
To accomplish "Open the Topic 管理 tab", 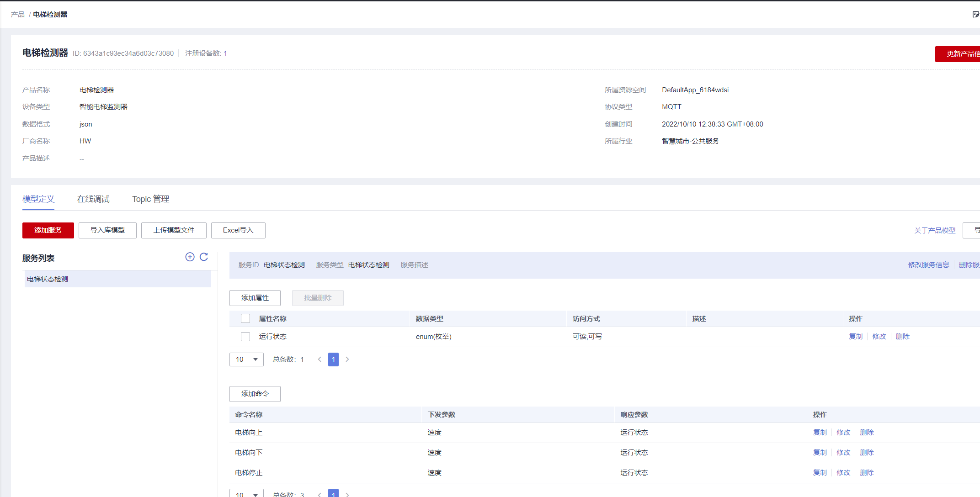I will coord(150,199).
